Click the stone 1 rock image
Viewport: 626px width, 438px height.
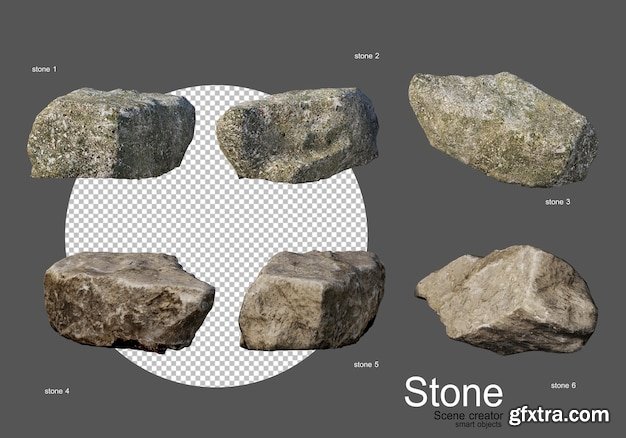click(x=110, y=134)
